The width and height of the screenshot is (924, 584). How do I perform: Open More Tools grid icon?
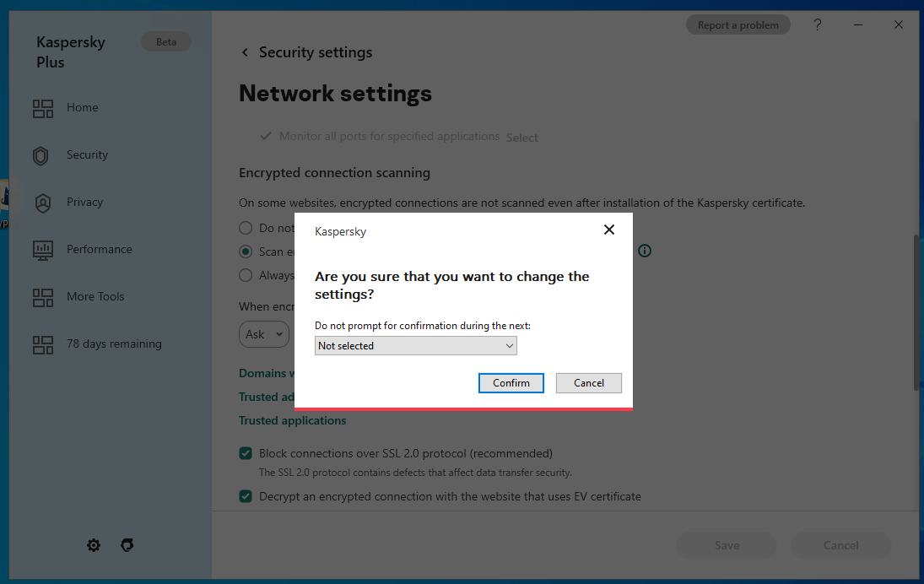coord(42,297)
